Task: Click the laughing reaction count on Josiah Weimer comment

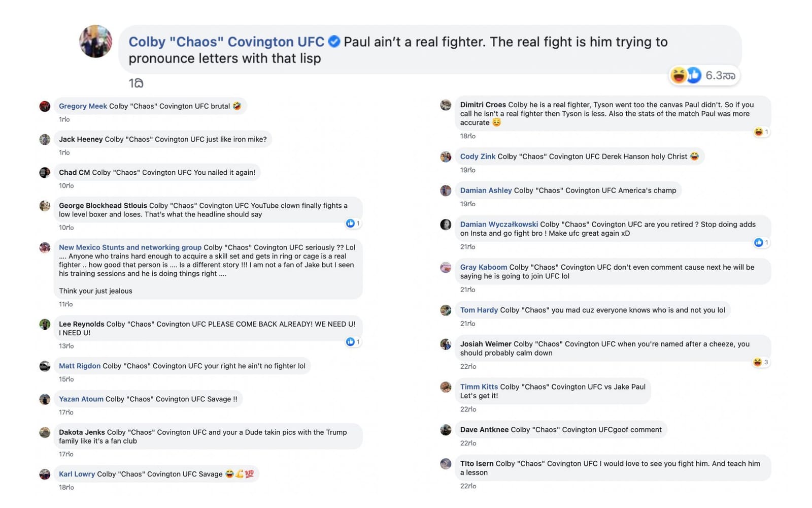Action: [x=760, y=362]
